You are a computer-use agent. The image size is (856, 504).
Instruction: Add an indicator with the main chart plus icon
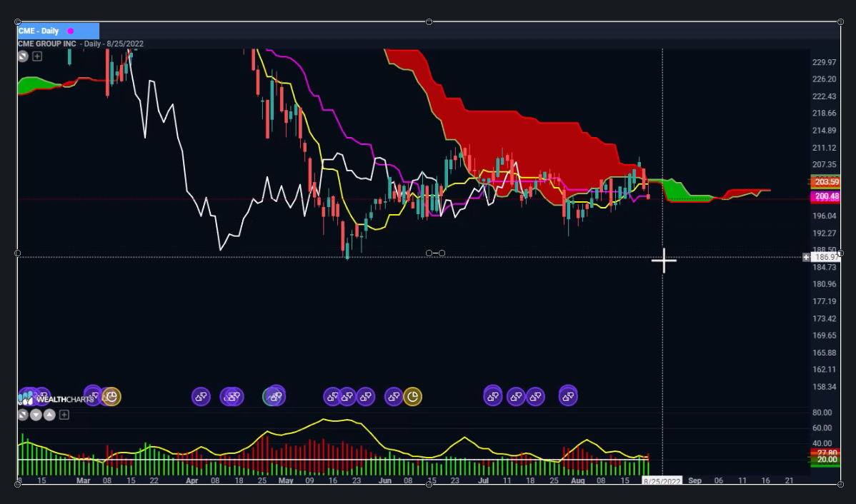pos(37,56)
